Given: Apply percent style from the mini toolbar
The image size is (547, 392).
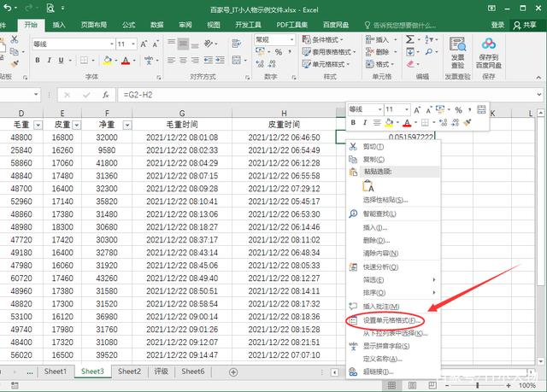Looking at the screenshot, I should [x=458, y=110].
